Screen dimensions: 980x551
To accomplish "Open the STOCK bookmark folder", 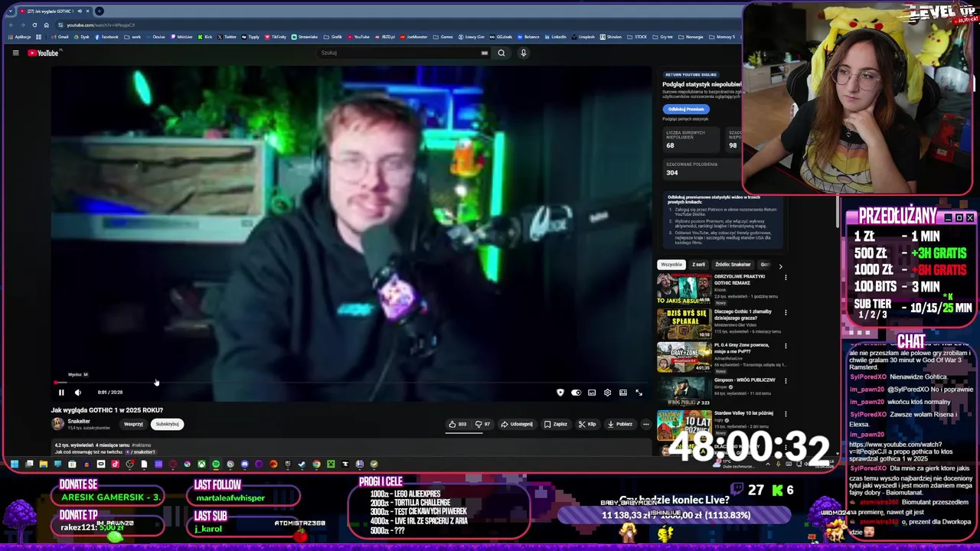I will pos(636,37).
